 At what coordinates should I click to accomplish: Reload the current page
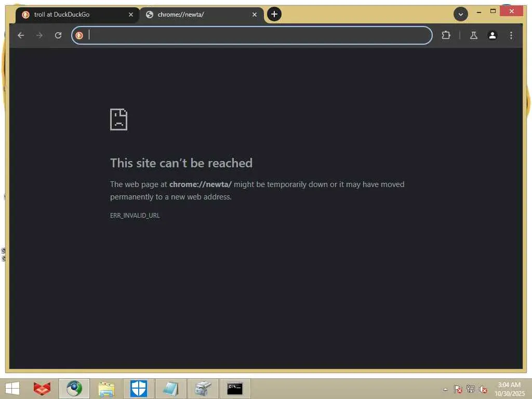click(x=58, y=35)
